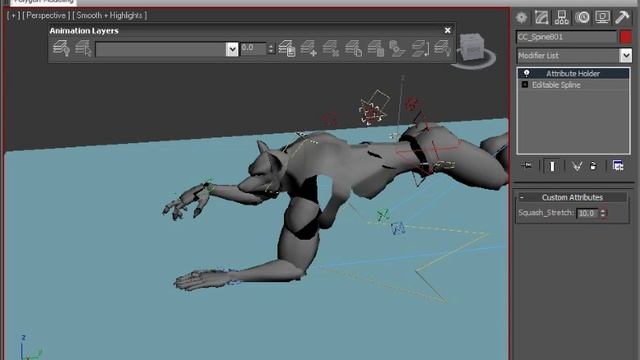Click Remove Modifier from stack icon
Image resolution: width=640 pixels, height=360 pixels.
(593, 166)
